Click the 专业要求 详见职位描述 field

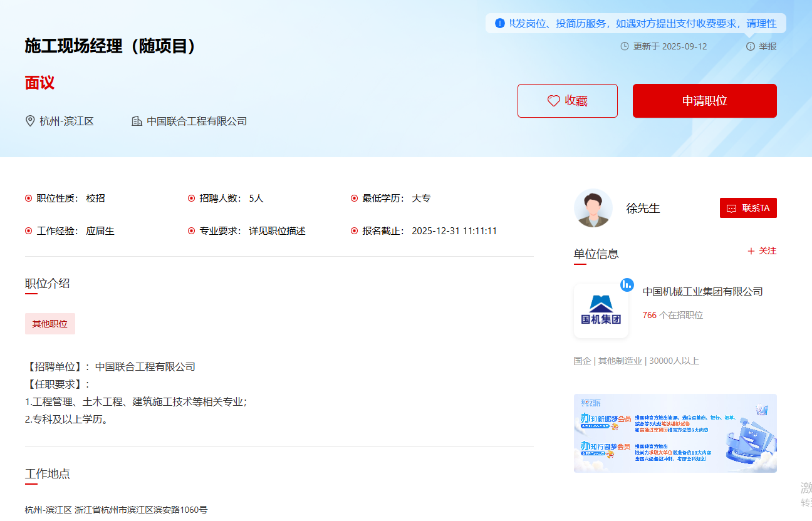coord(247,231)
